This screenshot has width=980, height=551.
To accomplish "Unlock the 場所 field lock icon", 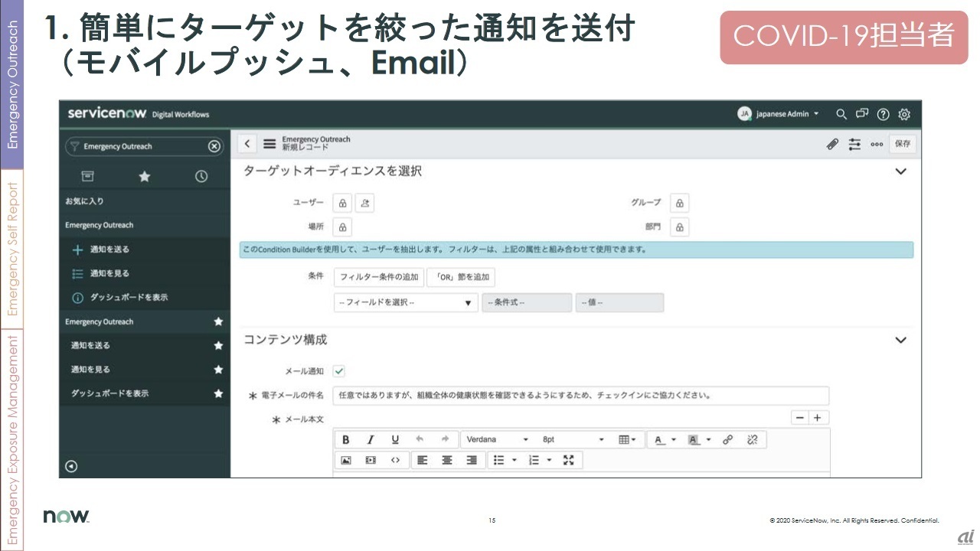I will [342, 227].
